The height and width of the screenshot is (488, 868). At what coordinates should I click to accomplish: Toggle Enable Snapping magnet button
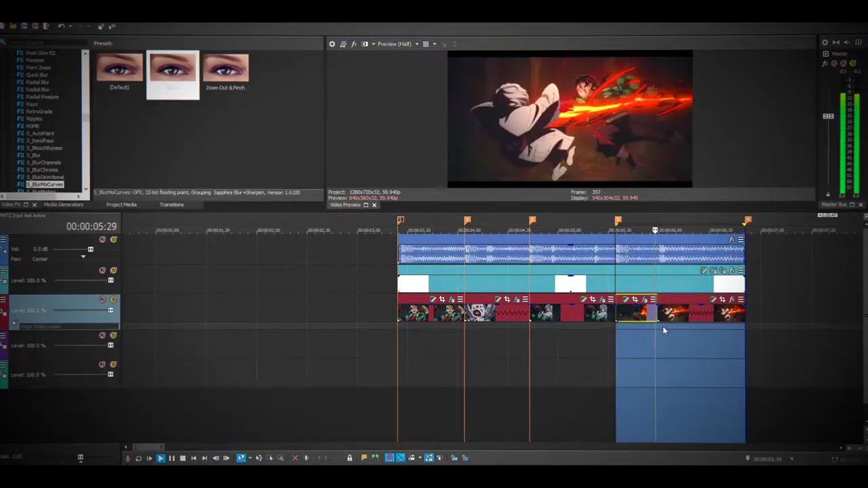(x=389, y=458)
